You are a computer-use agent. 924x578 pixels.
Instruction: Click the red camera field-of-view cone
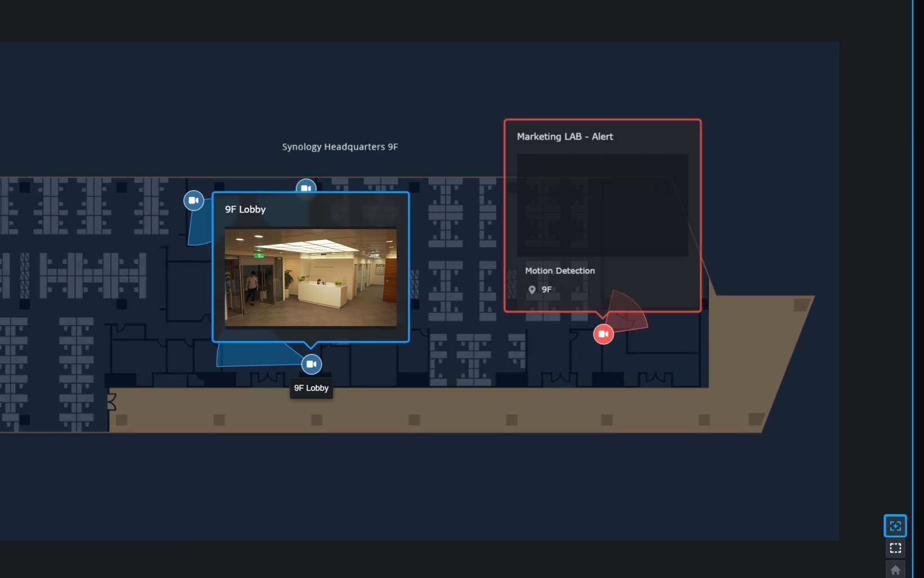click(630, 315)
